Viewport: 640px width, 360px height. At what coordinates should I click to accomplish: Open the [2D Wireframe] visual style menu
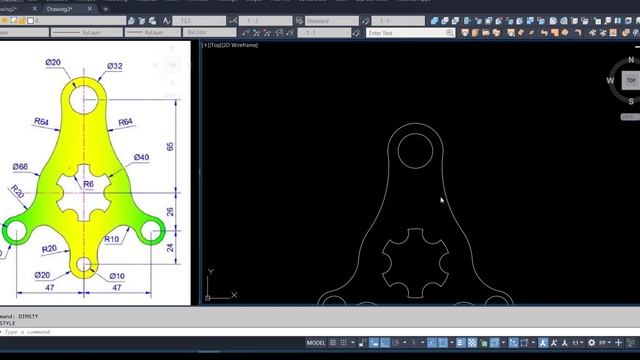pos(240,45)
